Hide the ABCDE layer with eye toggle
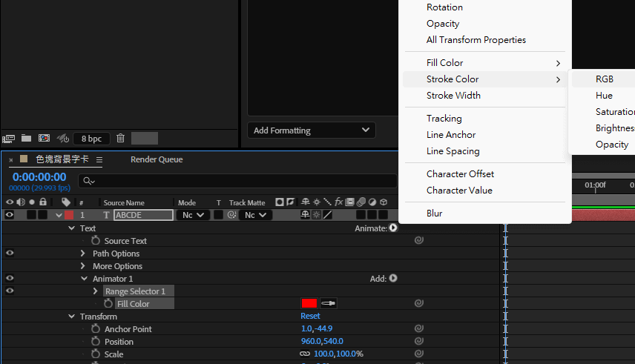This screenshot has width=635, height=364. [x=10, y=215]
